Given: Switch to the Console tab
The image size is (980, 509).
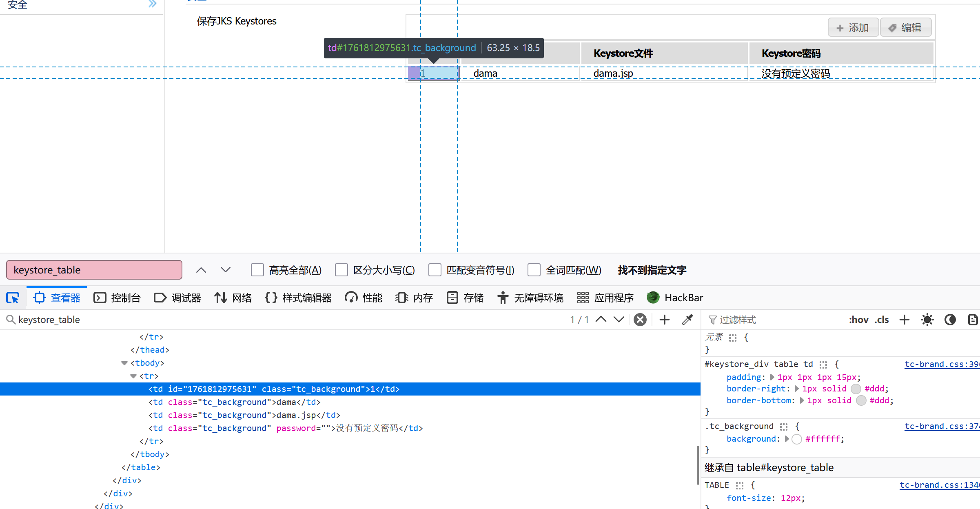Looking at the screenshot, I should [118, 298].
